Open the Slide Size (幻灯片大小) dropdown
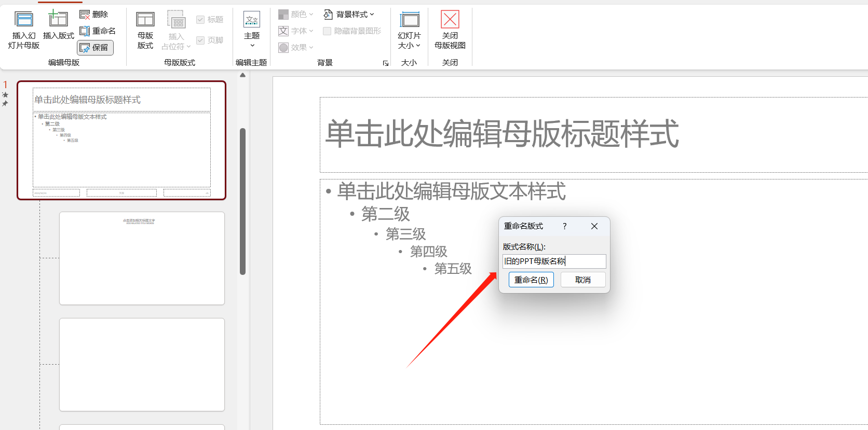 [x=409, y=30]
